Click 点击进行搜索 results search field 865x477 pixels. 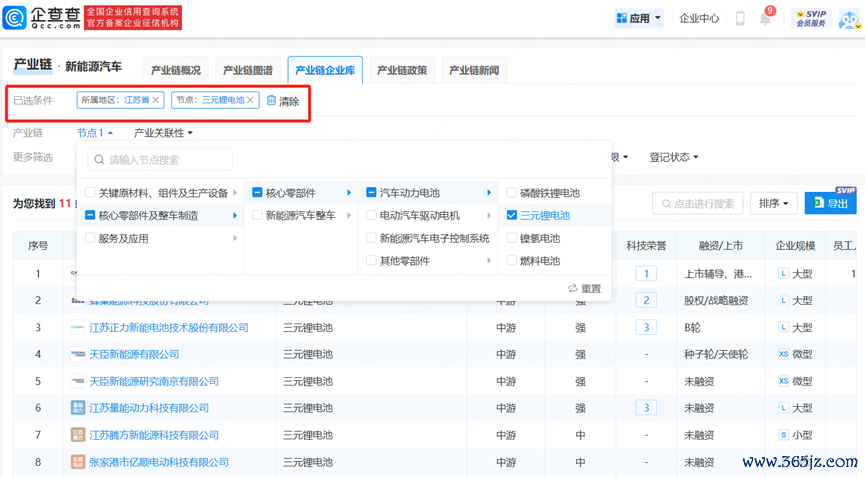pos(698,203)
